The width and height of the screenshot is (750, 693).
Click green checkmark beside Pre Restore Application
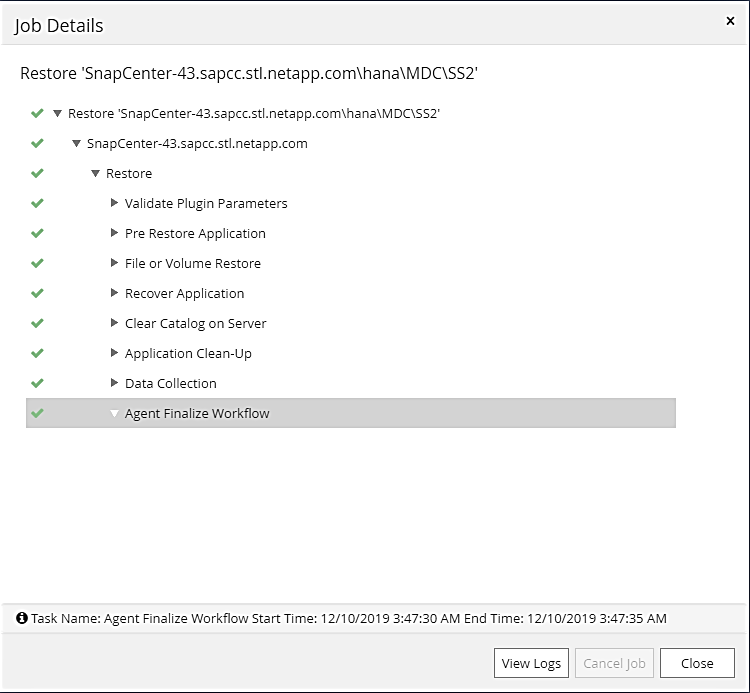click(37, 233)
